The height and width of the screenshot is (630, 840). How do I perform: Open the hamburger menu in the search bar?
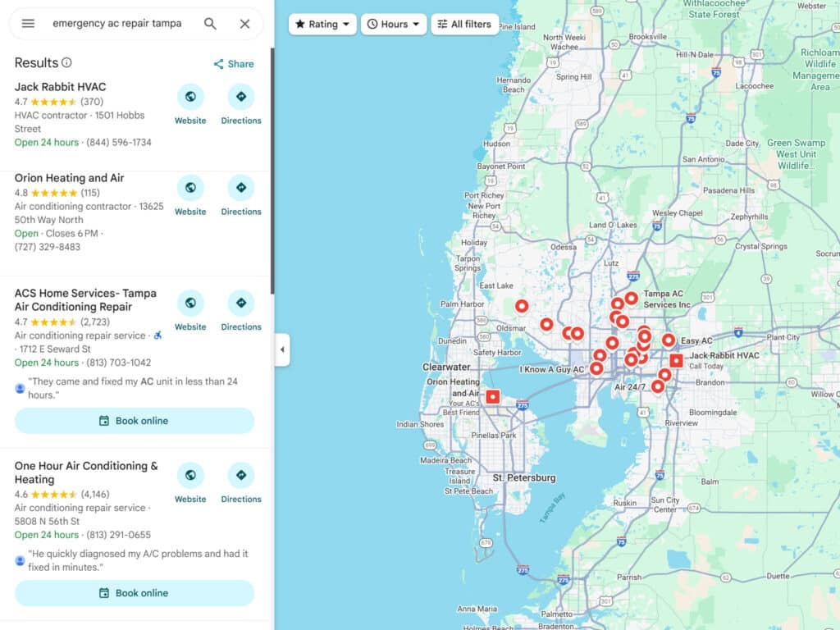point(28,24)
